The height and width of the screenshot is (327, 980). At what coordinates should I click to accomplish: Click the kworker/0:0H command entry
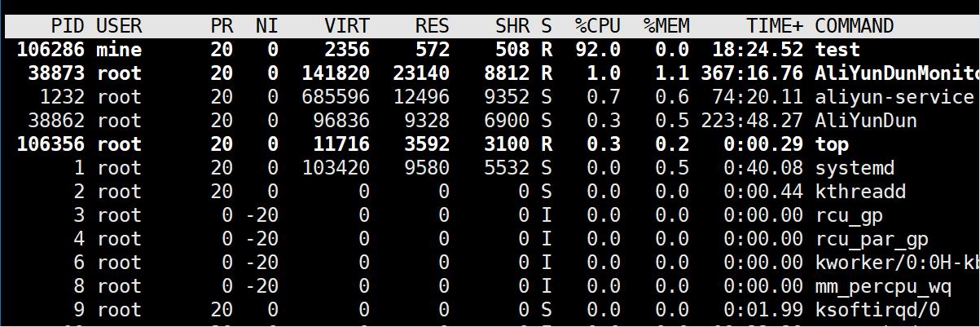(x=898, y=263)
